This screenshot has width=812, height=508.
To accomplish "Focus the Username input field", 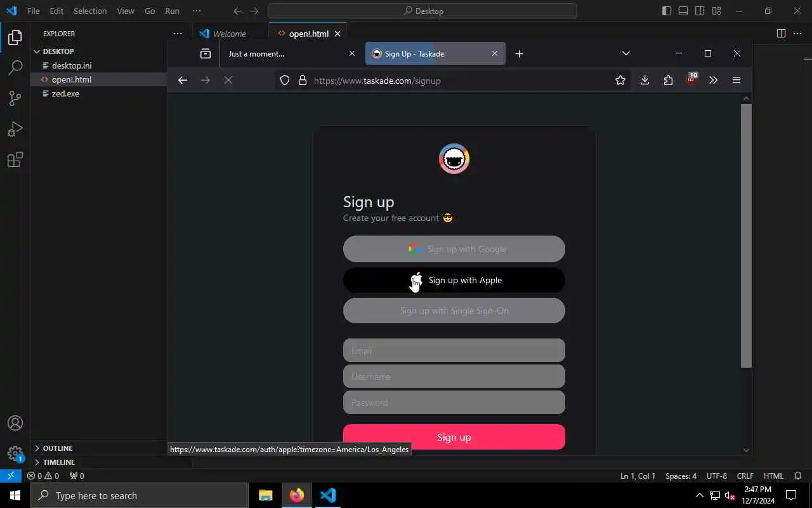I will tap(454, 377).
